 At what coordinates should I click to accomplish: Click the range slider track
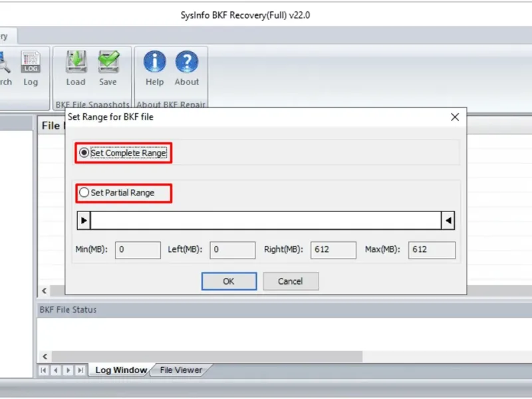[x=266, y=221]
